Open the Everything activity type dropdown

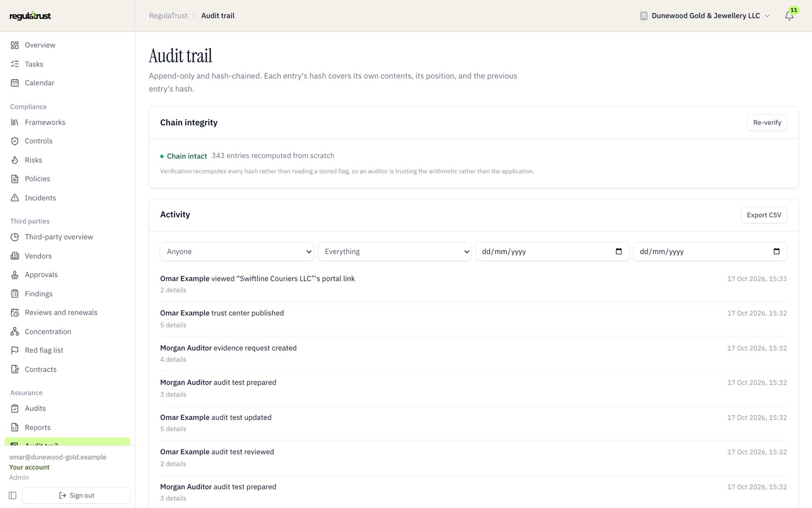click(x=395, y=251)
